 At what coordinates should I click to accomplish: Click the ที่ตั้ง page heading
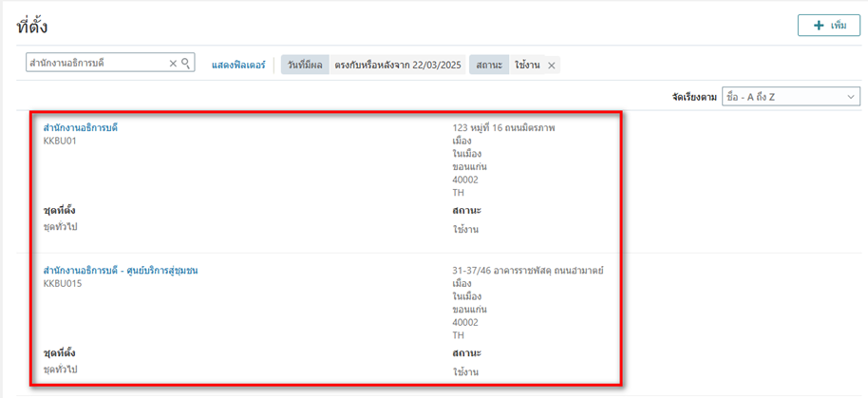[x=33, y=27]
